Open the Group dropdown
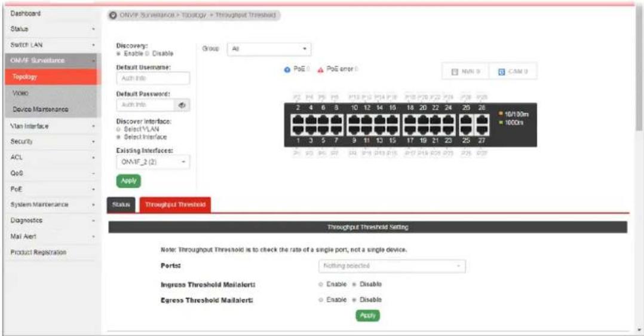644x336 pixels. [269, 49]
